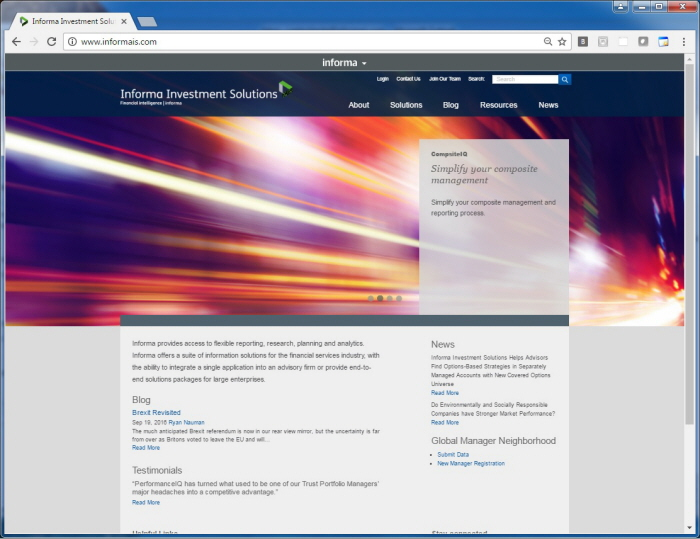The height and width of the screenshot is (539, 700).
Task: Click the blue window-shaped extension icon
Action: (x=663, y=42)
